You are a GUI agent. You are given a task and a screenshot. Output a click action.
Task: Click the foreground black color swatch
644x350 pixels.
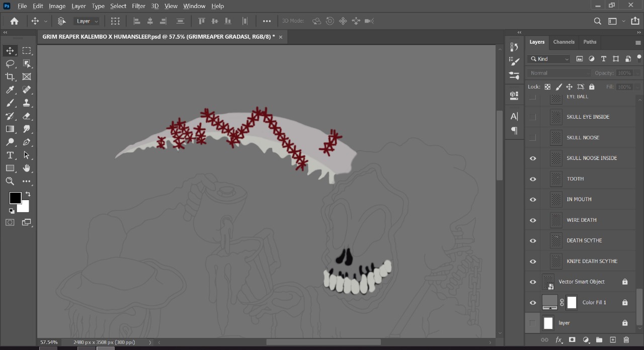(x=15, y=198)
